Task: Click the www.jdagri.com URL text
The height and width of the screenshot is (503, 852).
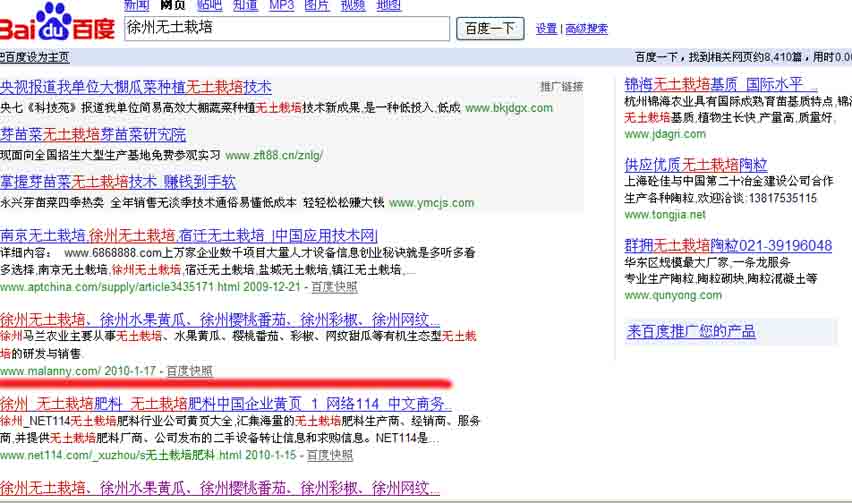Action: point(665,134)
